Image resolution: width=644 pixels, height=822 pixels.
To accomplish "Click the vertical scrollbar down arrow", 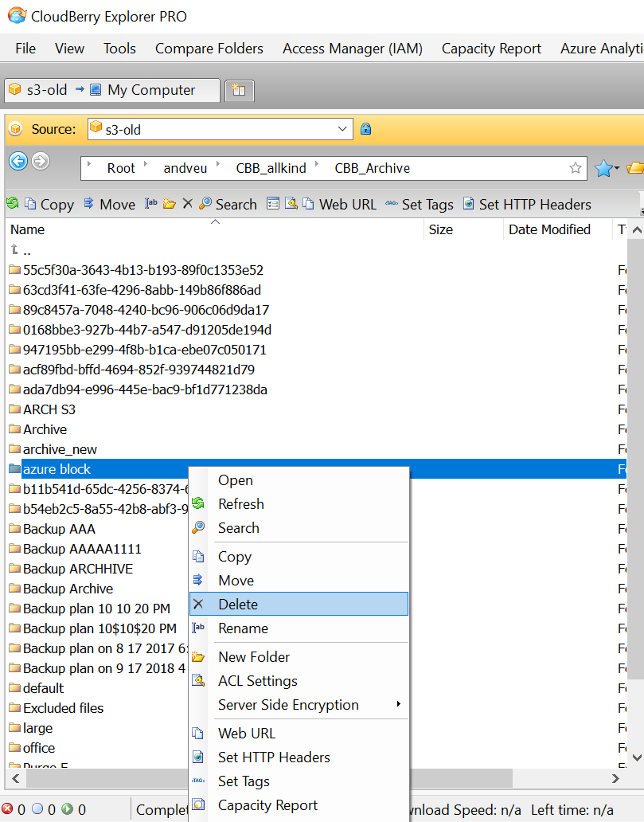I will [637, 757].
